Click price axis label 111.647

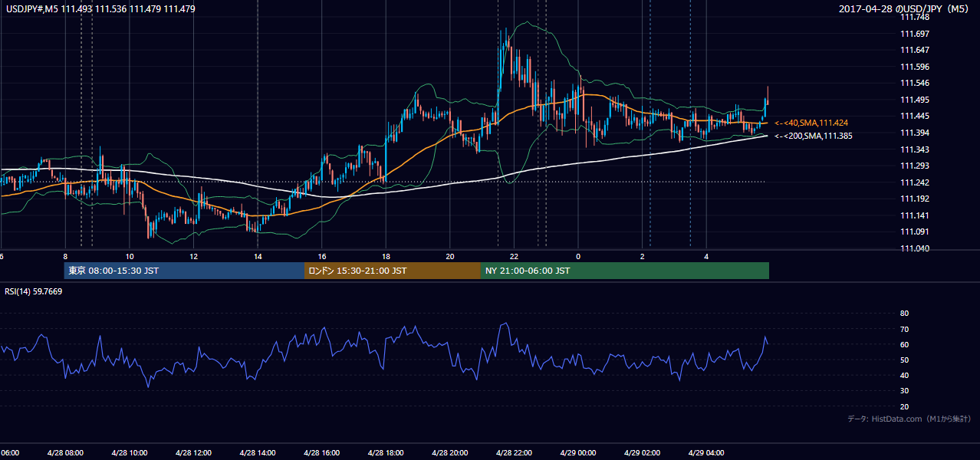pyautogui.click(x=916, y=50)
